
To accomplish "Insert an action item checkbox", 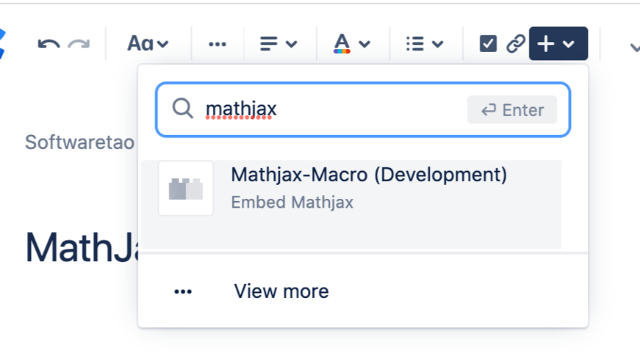I will pyautogui.click(x=488, y=44).
